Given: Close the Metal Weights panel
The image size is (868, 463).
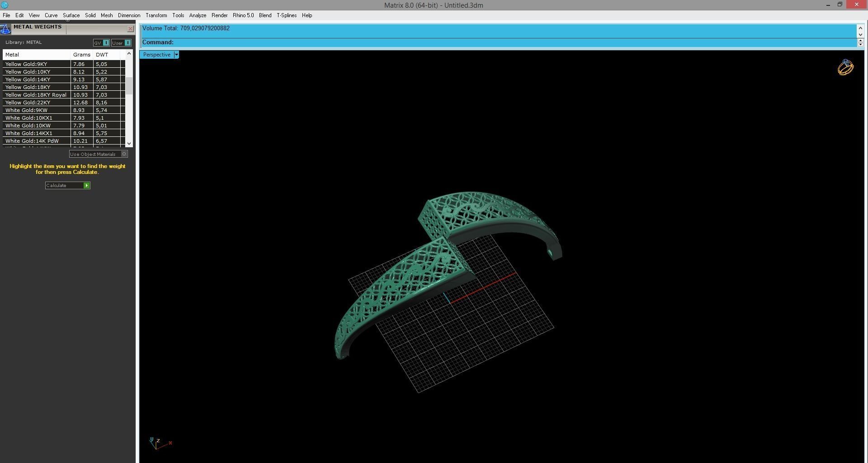Looking at the screenshot, I should click(131, 29).
